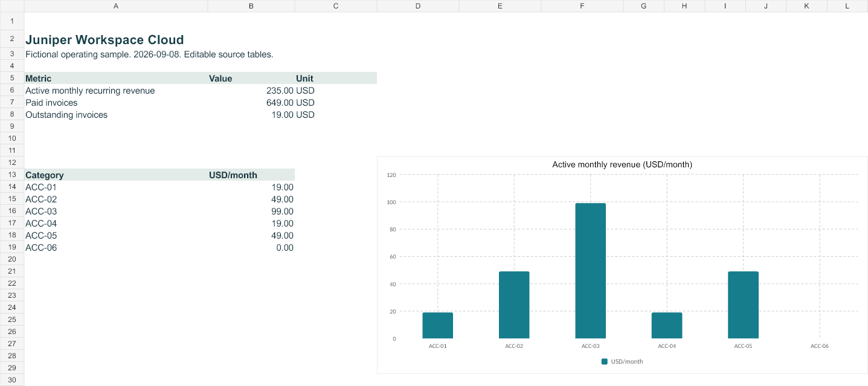Click the 'USD/month' table header cell
Image resolution: width=868 pixels, height=386 pixels.
pyautogui.click(x=251, y=175)
